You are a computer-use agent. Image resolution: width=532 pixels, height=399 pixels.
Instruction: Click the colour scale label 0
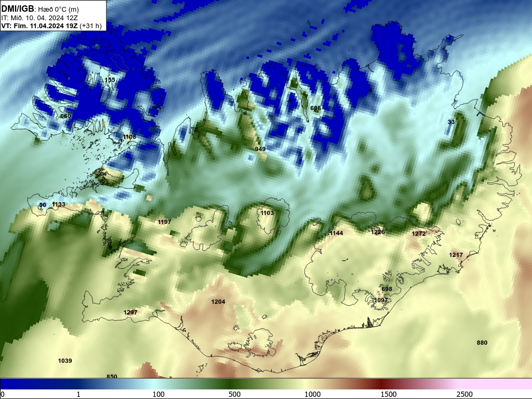click(3, 394)
